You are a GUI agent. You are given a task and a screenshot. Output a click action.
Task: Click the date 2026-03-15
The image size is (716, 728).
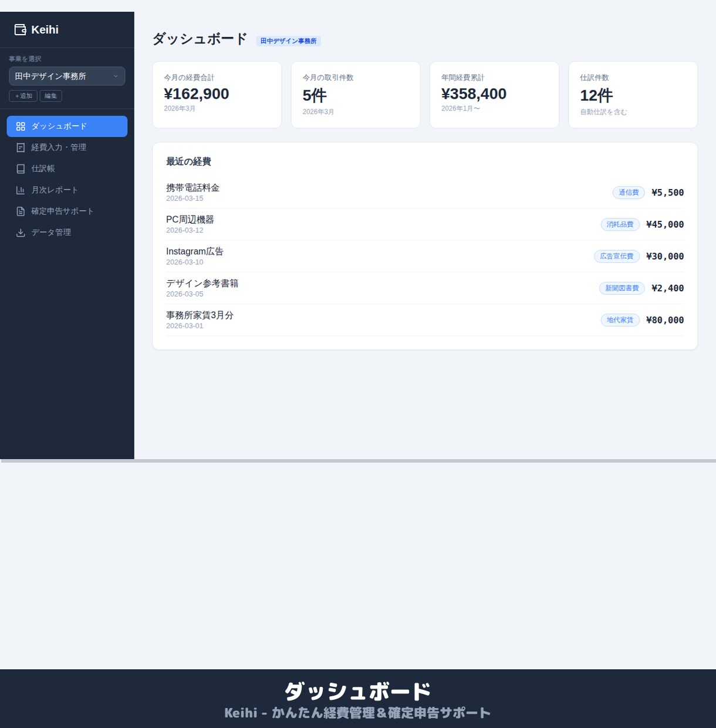pyautogui.click(x=185, y=198)
